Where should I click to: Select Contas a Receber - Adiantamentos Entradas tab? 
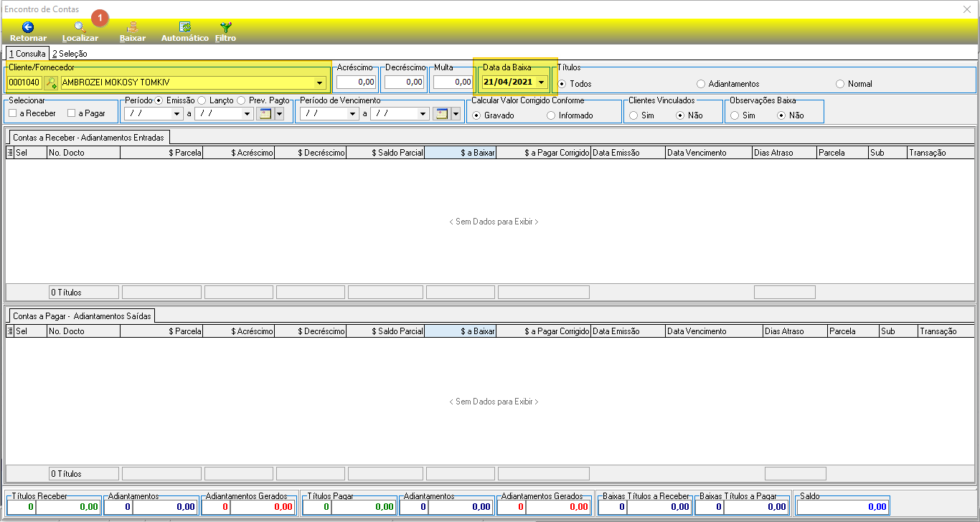point(88,137)
